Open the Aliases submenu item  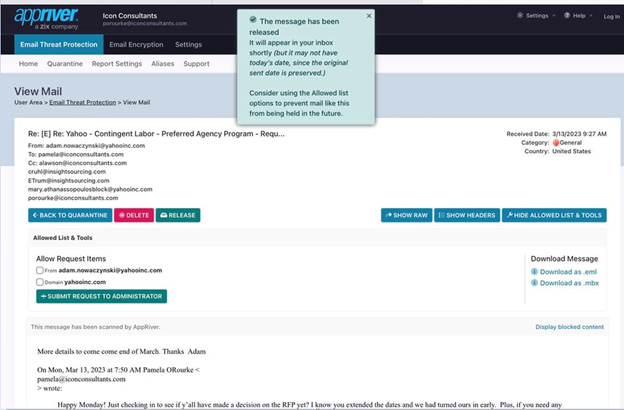162,63
